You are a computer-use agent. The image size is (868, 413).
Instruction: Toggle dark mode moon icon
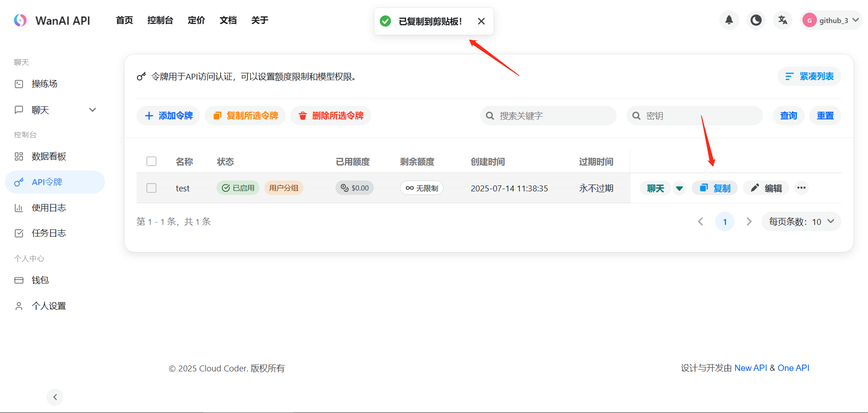click(x=756, y=20)
